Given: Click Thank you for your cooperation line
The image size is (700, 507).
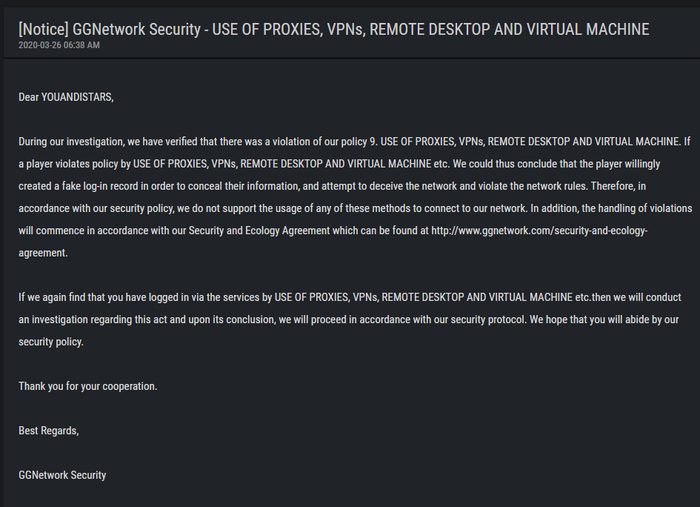Looking at the screenshot, I should (88, 386).
